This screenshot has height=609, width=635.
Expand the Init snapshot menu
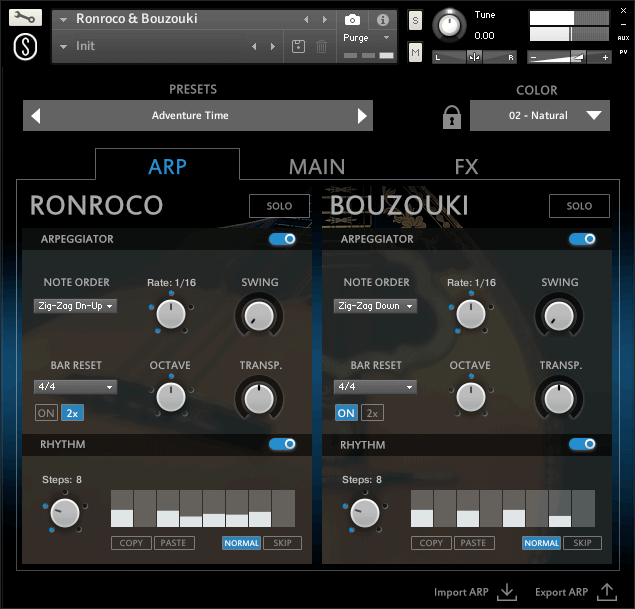(x=64, y=47)
